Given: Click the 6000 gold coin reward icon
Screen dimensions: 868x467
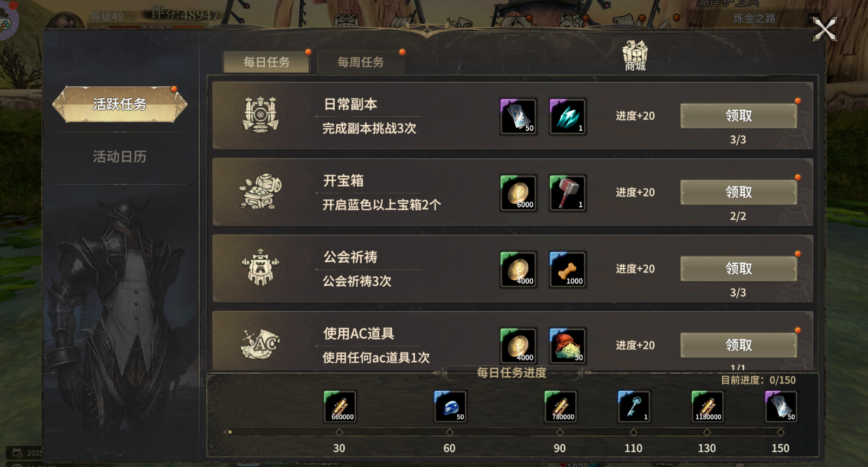Looking at the screenshot, I should pyautogui.click(x=519, y=193).
